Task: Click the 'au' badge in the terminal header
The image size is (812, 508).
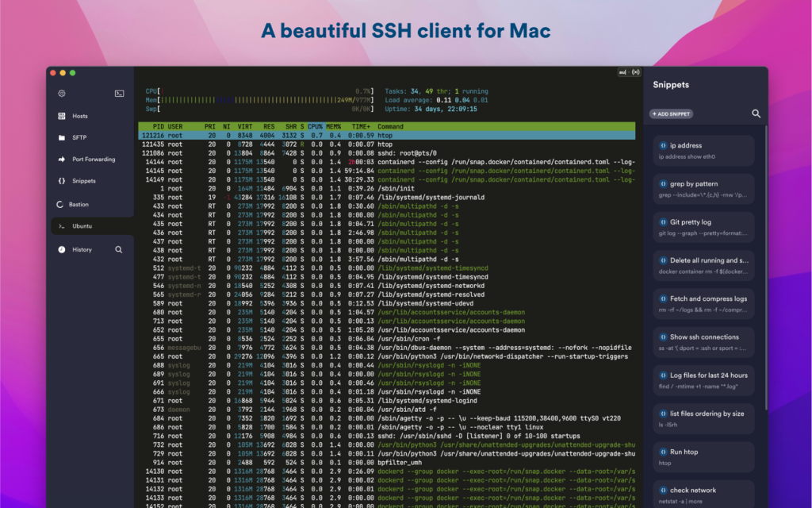Action: [621, 71]
